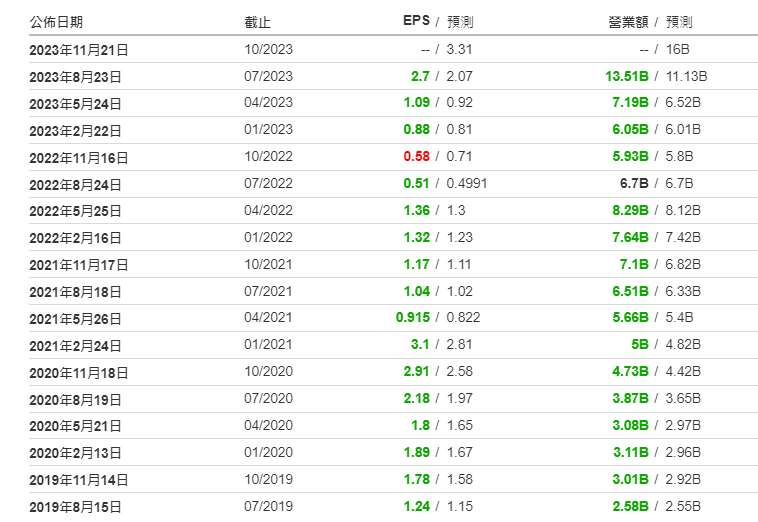Click the 公佈日期 column header
This screenshot has height=522, width=758.
tap(57, 22)
